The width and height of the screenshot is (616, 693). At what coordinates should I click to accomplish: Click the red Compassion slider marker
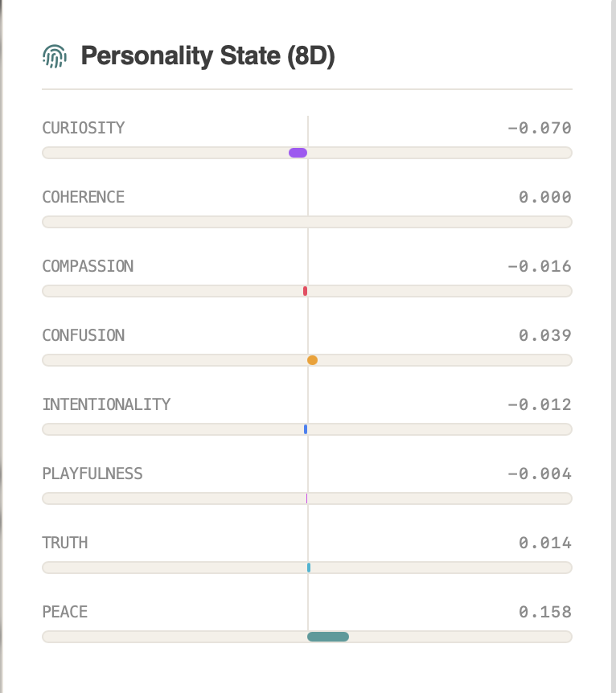point(305,291)
